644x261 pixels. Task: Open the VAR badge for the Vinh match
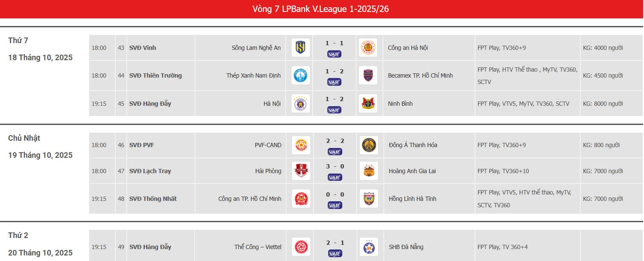click(334, 54)
